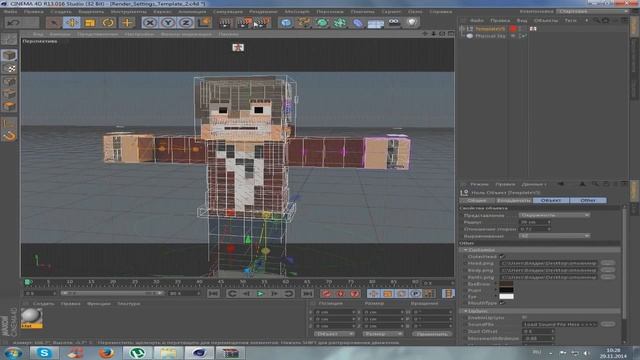Open the green array modeling icon

pos(340,23)
